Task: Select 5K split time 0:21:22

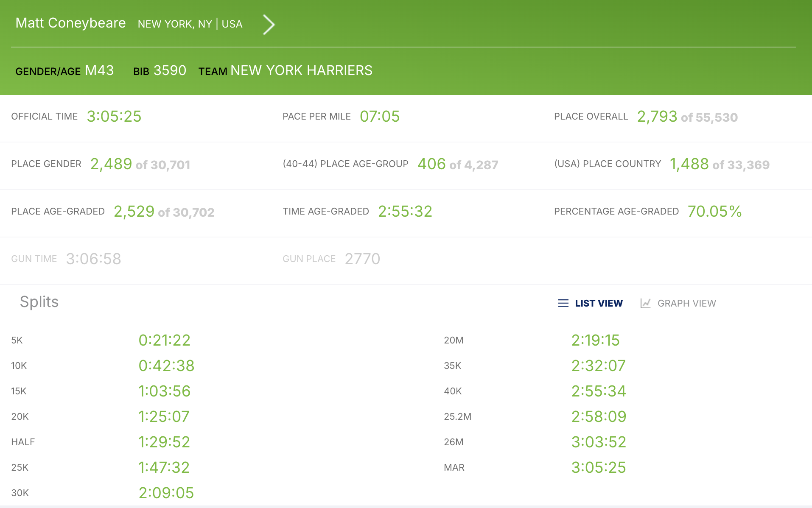Action: (165, 340)
